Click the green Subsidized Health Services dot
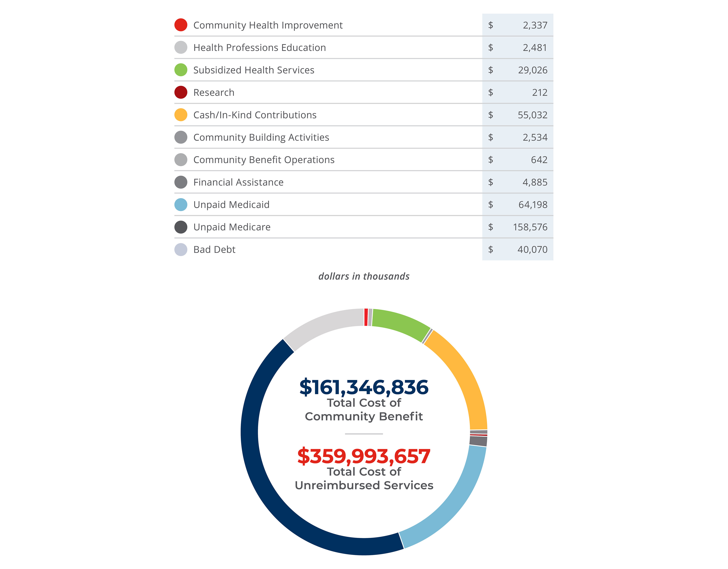 click(181, 70)
